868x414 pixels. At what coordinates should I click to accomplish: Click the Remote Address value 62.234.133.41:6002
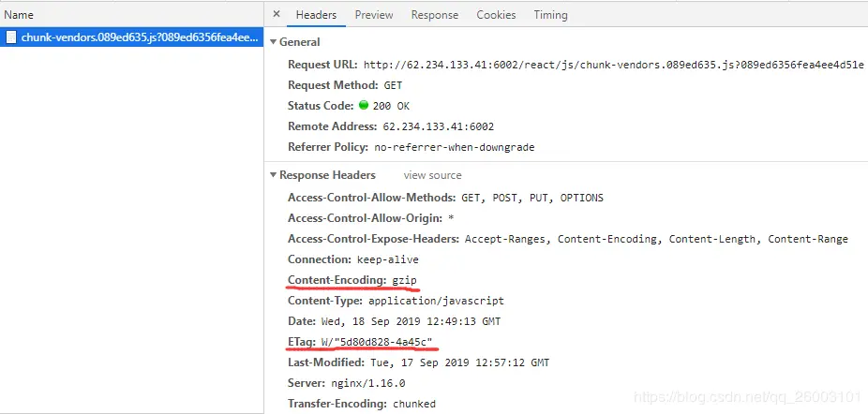point(439,126)
